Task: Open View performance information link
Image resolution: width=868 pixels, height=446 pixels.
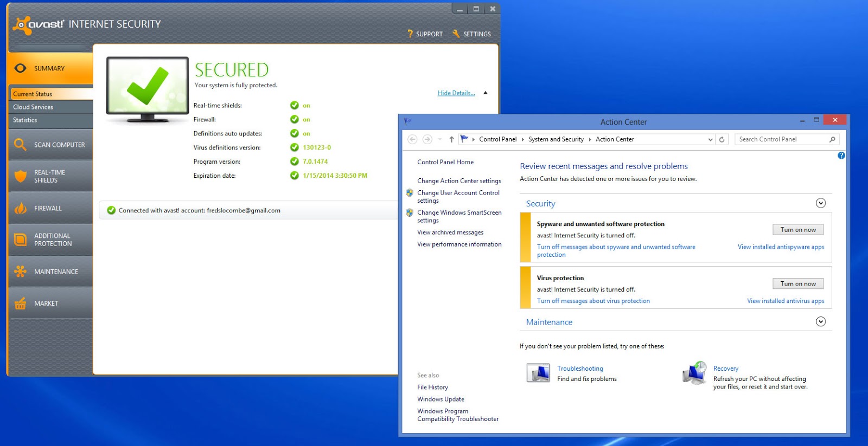Action: point(459,244)
